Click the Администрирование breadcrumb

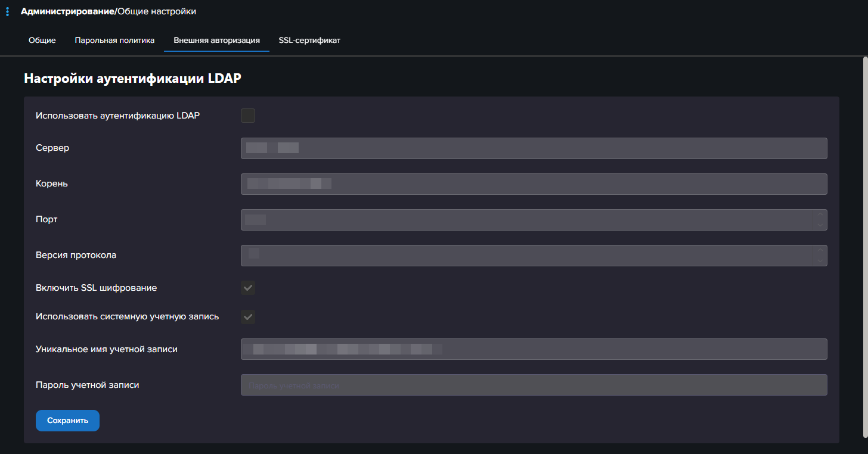pyautogui.click(x=67, y=11)
